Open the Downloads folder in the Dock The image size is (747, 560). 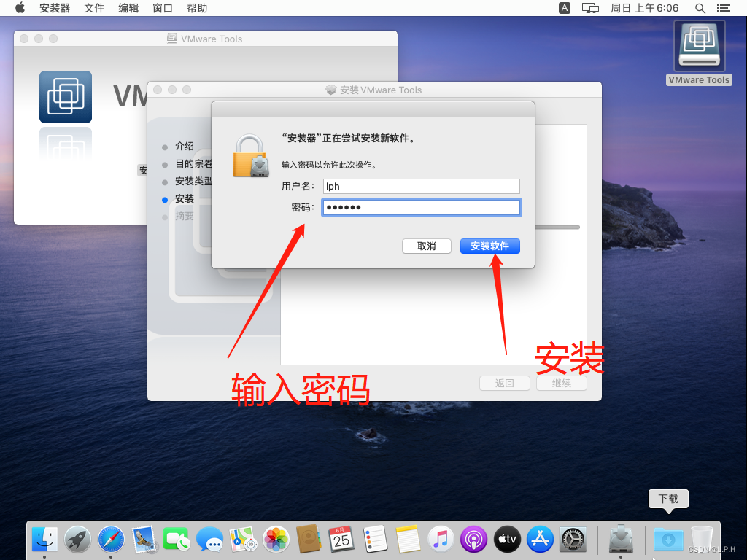tap(668, 539)
